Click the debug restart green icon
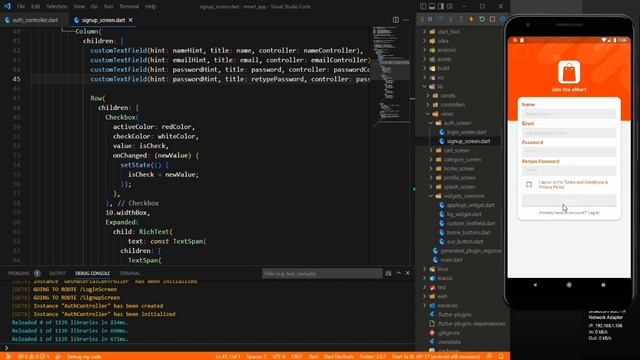640x360 pixels. click(x=482, y=19)
